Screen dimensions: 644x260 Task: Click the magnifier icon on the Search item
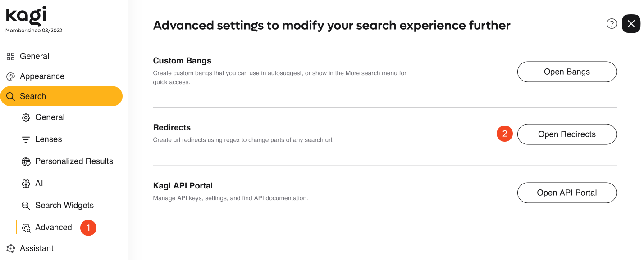[x=10, y=96]
